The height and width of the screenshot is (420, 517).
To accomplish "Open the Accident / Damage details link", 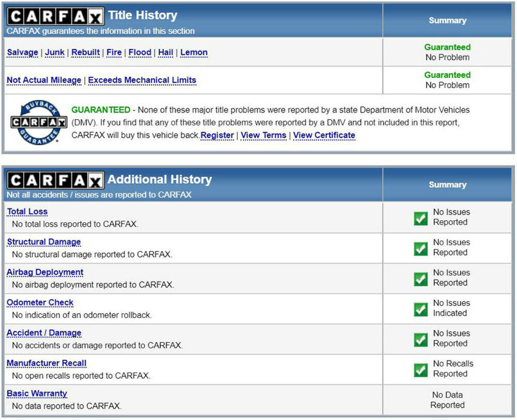I will 44,333.
